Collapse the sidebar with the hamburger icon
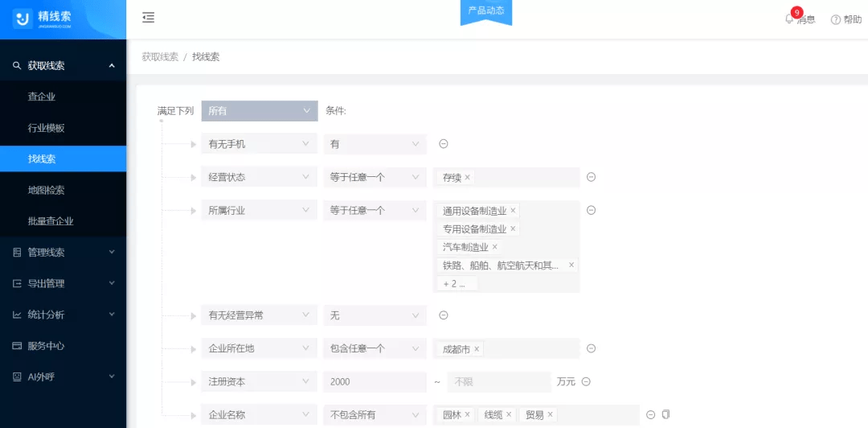 click(x=148, y=18)
